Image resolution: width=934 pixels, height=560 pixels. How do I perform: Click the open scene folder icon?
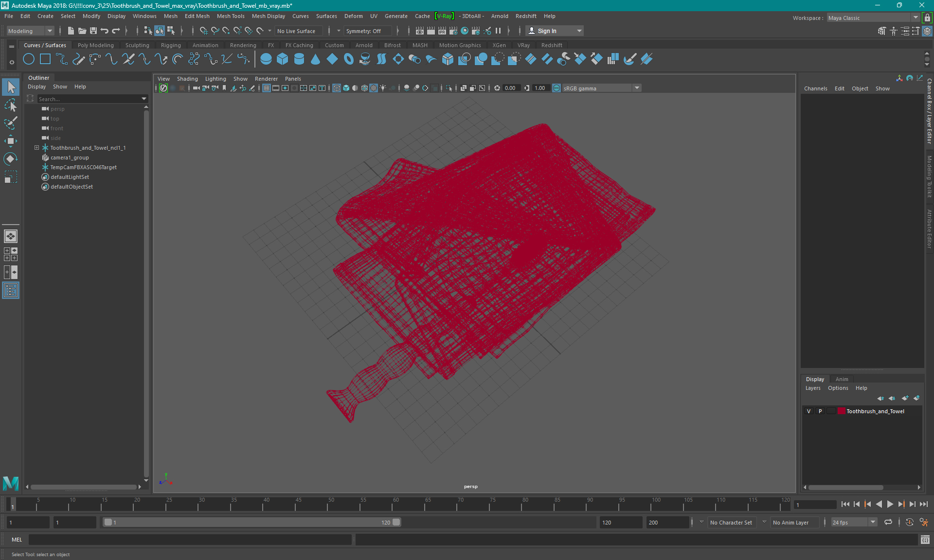[82, 31]
